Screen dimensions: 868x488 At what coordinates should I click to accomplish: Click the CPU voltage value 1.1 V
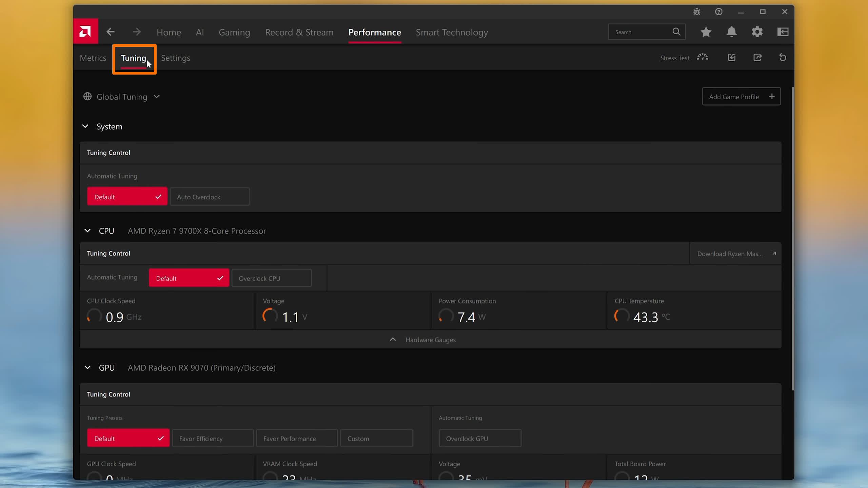click(x=295, y=317)
